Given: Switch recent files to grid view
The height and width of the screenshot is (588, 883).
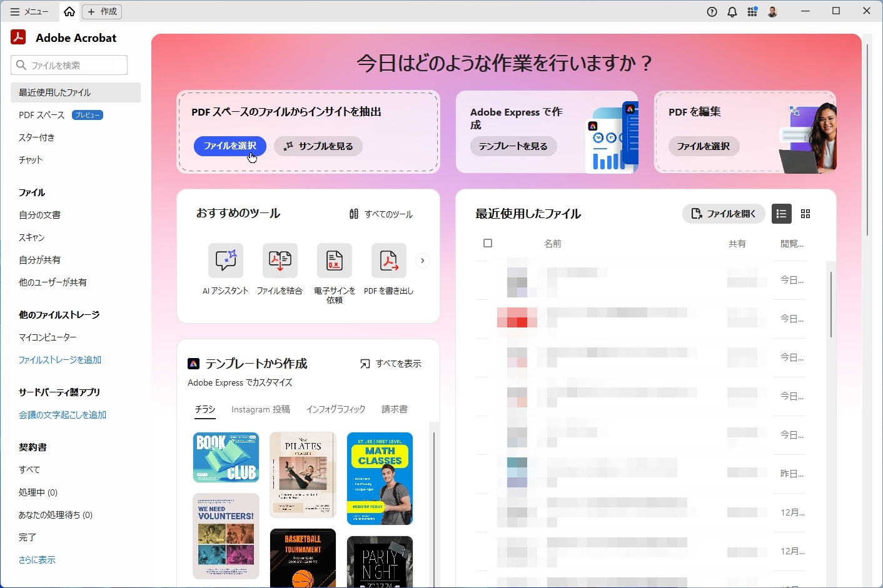Looking at the screenshot, I should [805, 214].
